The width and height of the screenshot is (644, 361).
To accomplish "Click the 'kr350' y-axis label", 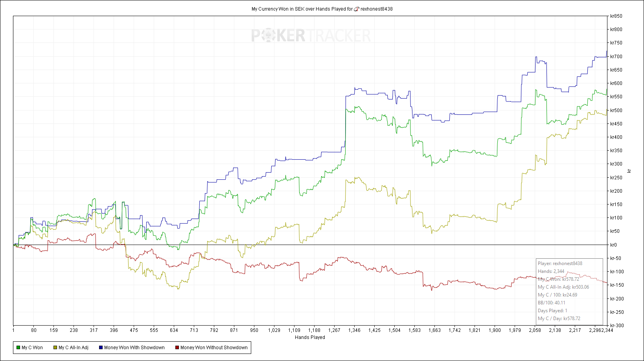I will point(616,151).
